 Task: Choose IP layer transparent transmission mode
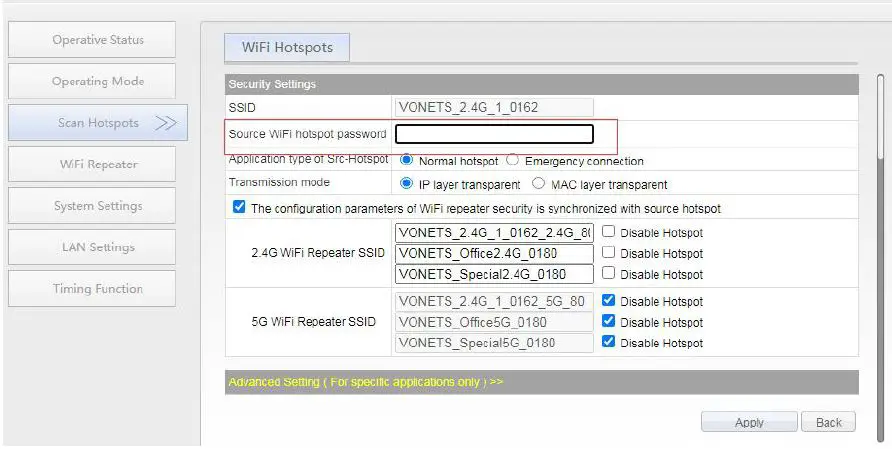pyautogui.click(x=406, y=184)
